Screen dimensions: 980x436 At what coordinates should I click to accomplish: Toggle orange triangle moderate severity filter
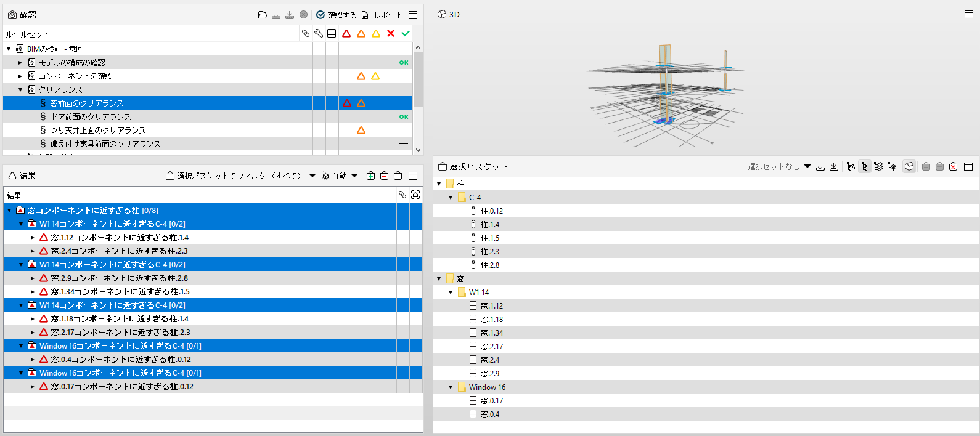point(361,33)
